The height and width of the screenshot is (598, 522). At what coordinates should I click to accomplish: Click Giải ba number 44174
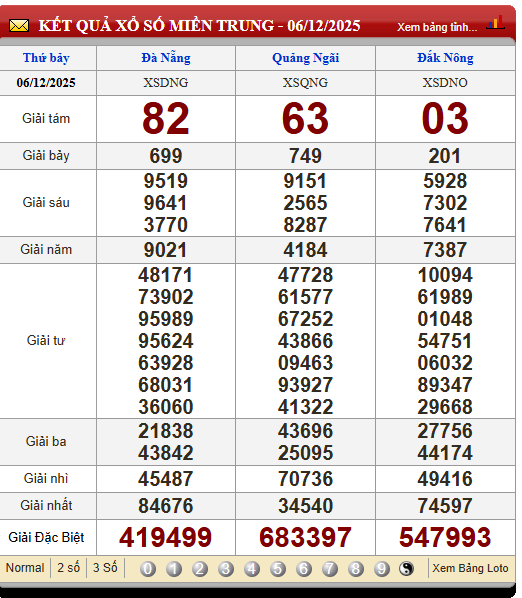pyautogui.click(x=445, y=453)
